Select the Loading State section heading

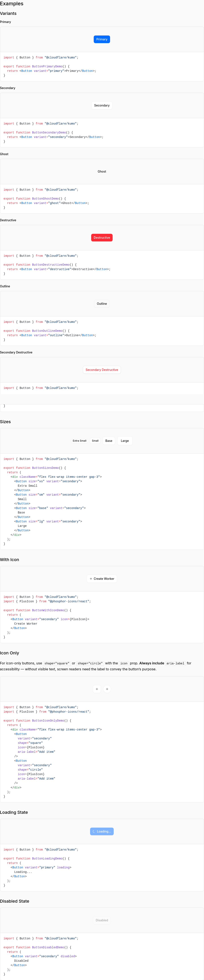click(x=14, y=812)
